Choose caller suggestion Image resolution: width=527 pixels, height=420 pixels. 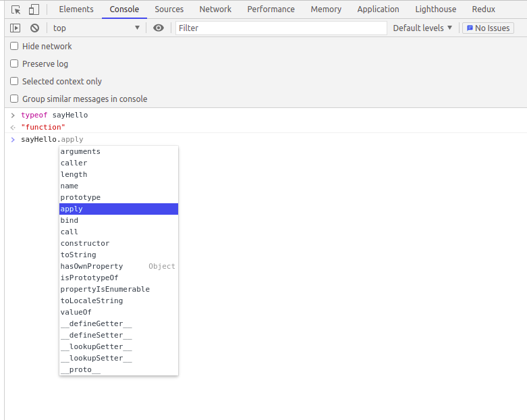pos(119,163)
